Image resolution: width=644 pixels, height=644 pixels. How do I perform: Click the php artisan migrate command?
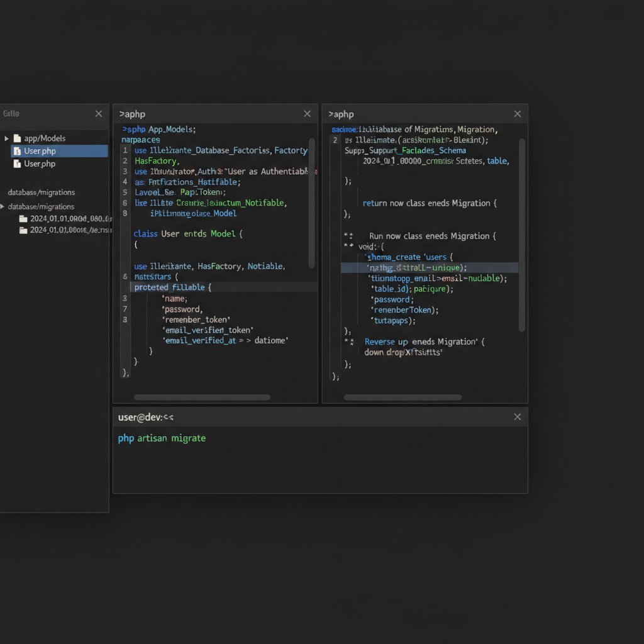162,438
